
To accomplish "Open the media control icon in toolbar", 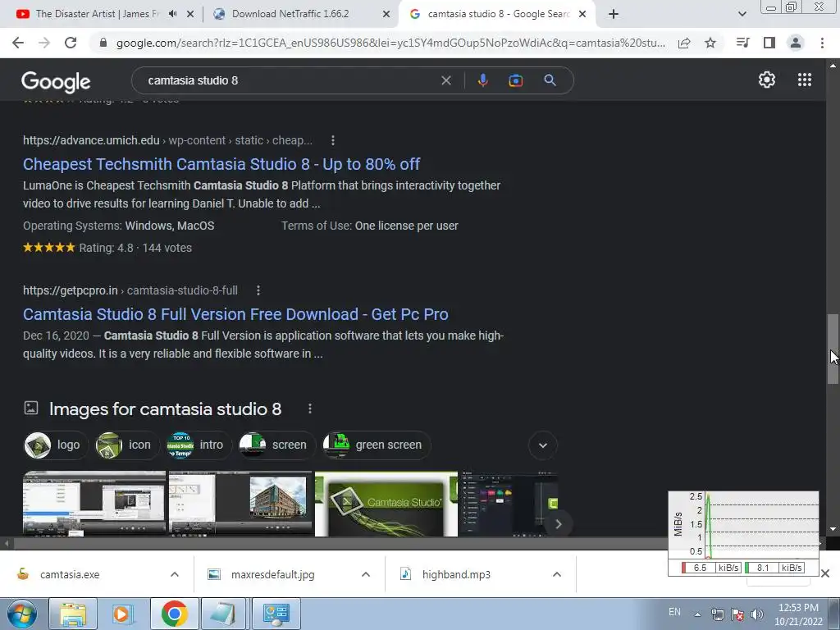I will point(742,43).
